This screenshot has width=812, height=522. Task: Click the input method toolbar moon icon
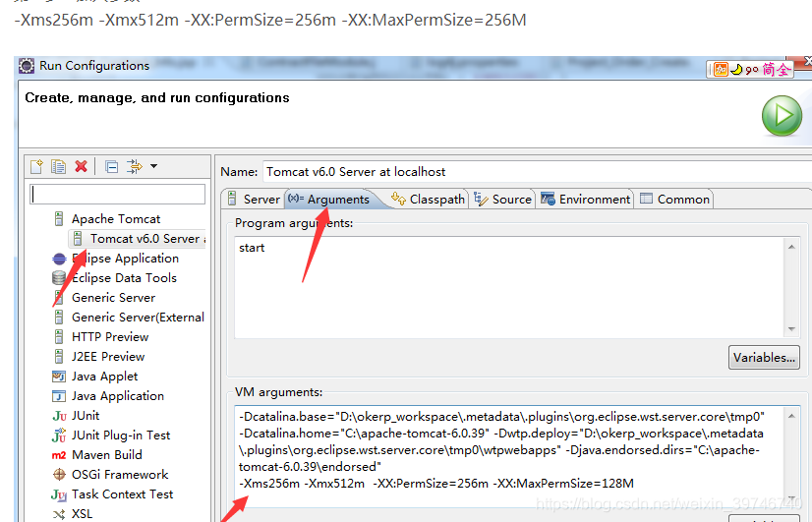click(x=736, y=70)
